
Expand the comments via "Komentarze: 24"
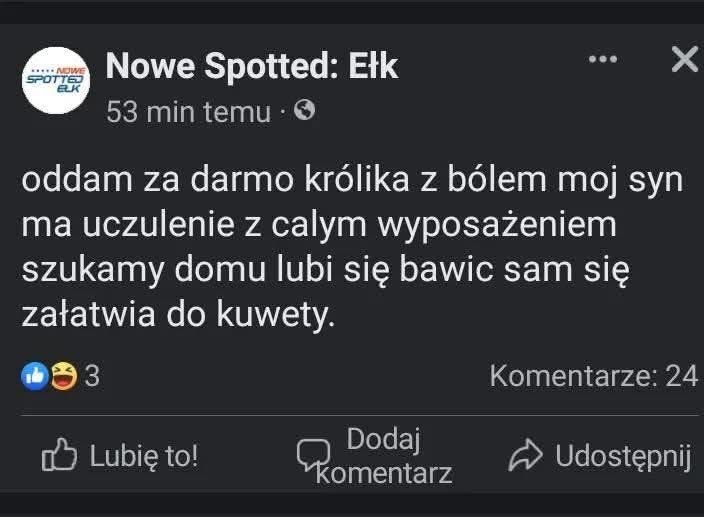593,377
